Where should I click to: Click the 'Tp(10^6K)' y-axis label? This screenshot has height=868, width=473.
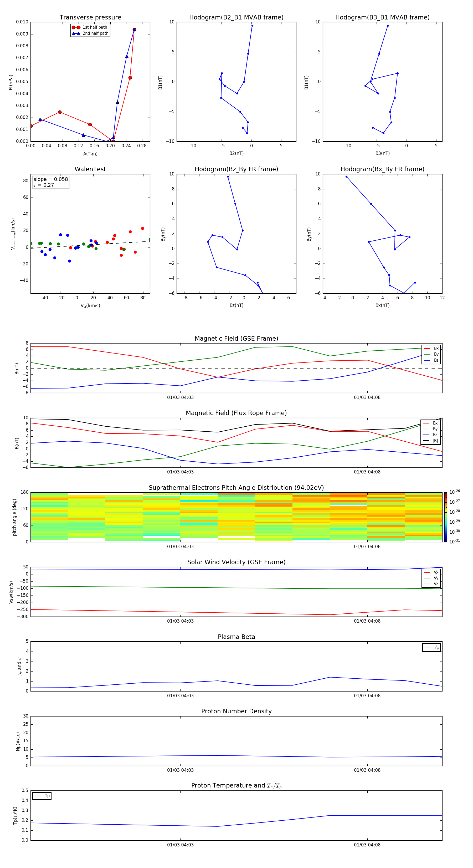click(16, 815)
